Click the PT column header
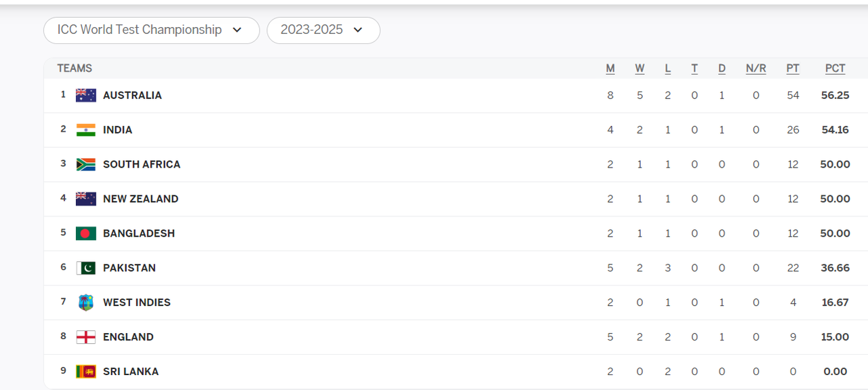 pyautogui.click(x=793, y=69)
